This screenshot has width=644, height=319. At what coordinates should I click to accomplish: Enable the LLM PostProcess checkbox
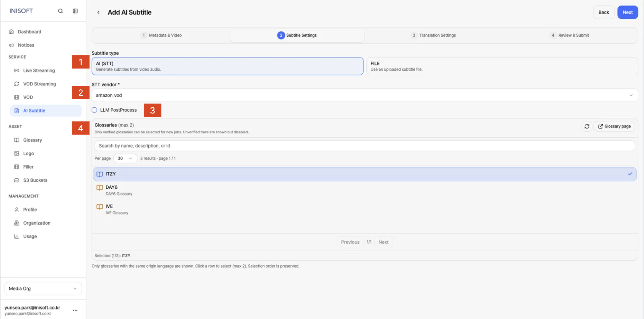(x=94, y=110)
